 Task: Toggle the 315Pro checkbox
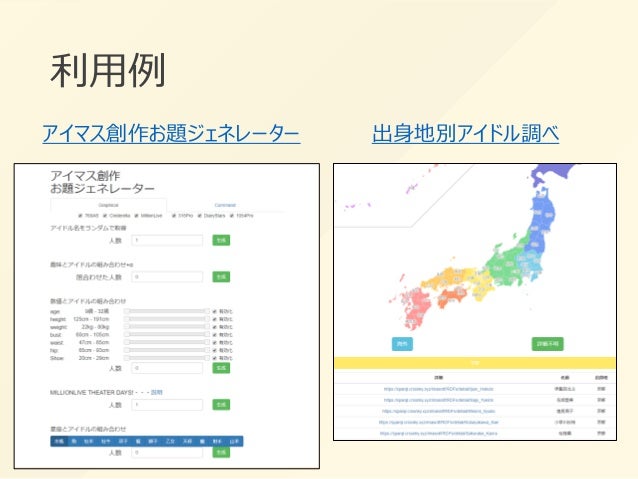click(x=174, y=215)
